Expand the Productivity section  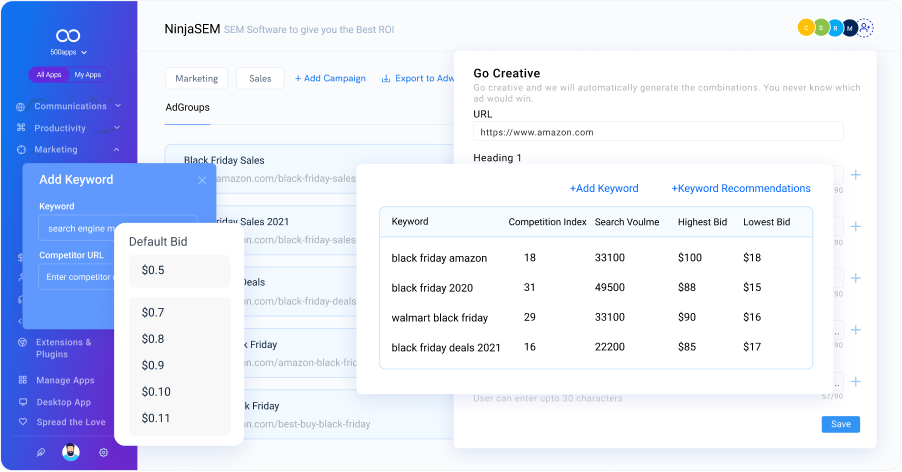(x=118, y=128)
